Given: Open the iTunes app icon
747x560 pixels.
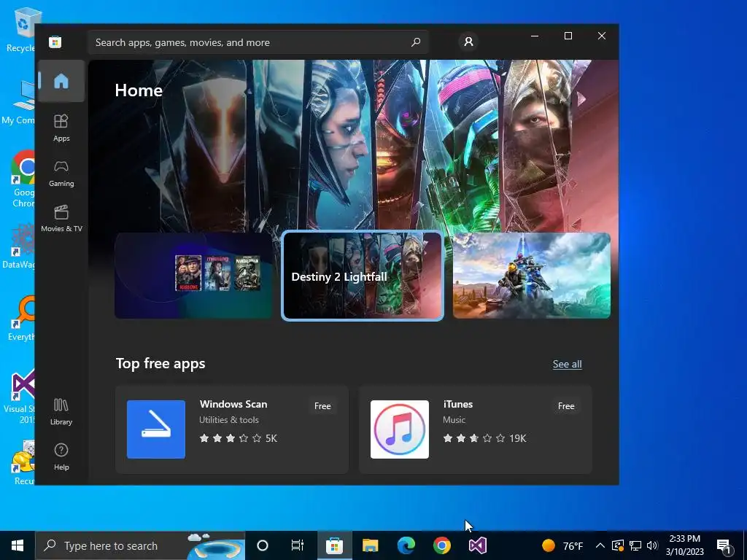Looking at the screenshot, I should coord(400,429).
